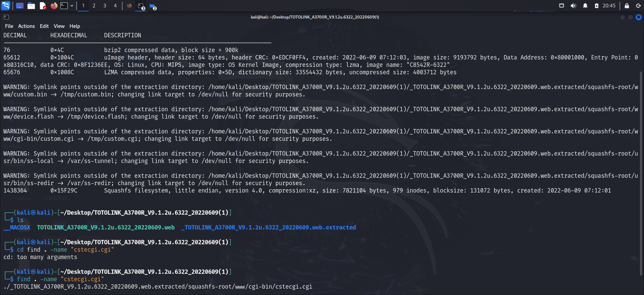644x295 pixels.
Task: Click the terminal window title text
Action: (x=315, y=17)
